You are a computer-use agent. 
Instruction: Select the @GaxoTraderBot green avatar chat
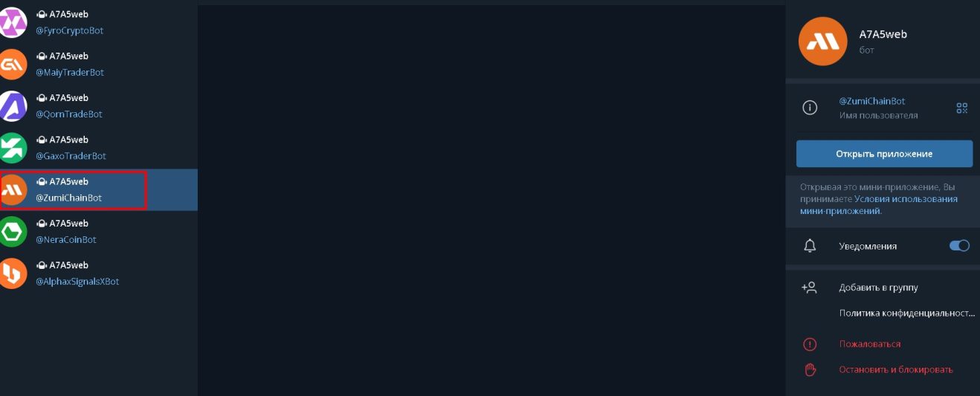13,148
